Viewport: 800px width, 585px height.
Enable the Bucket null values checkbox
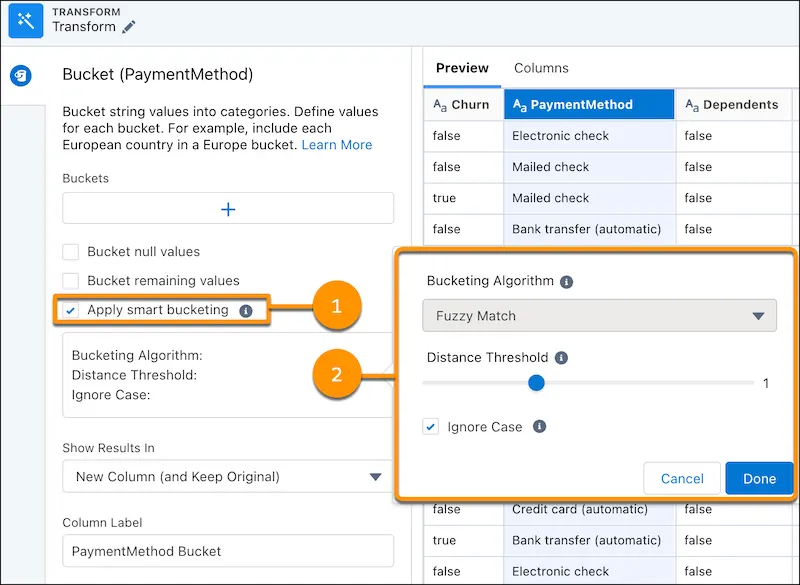coord(71,252)
